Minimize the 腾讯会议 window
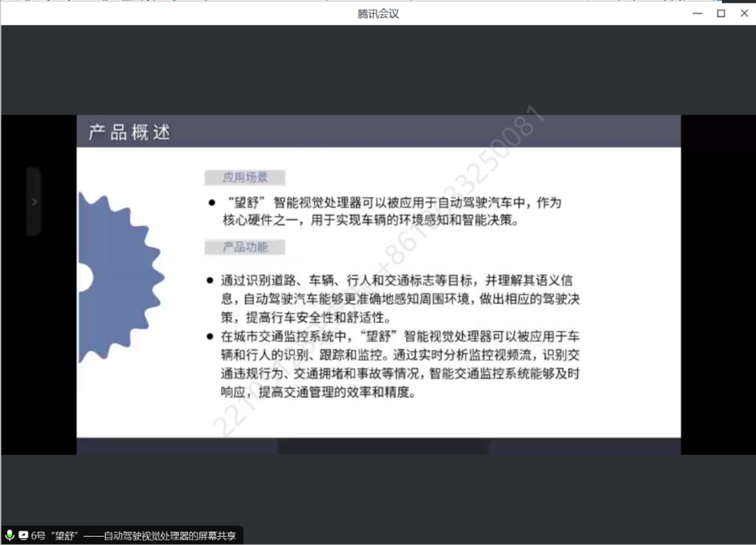The image size is (756, 545). pyautogui.click(x=697, y=13)
